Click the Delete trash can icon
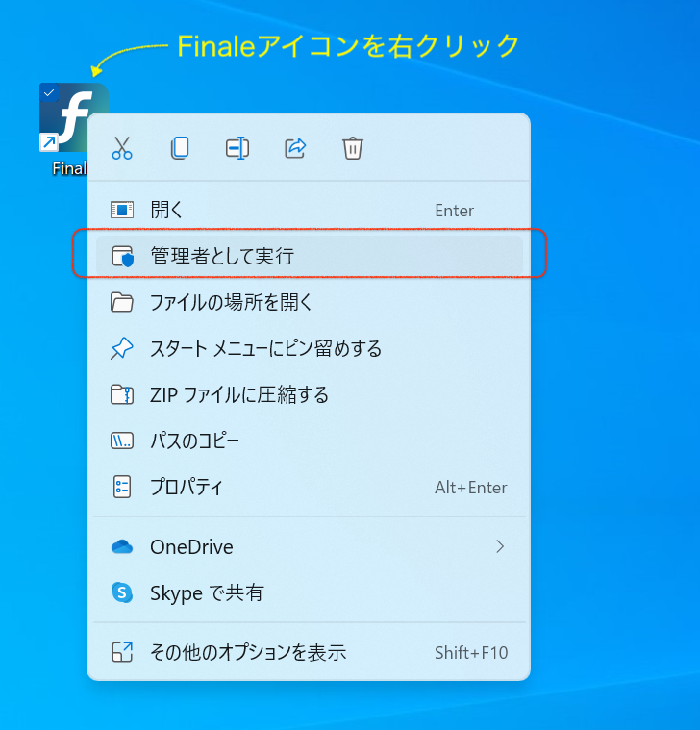 353,148
